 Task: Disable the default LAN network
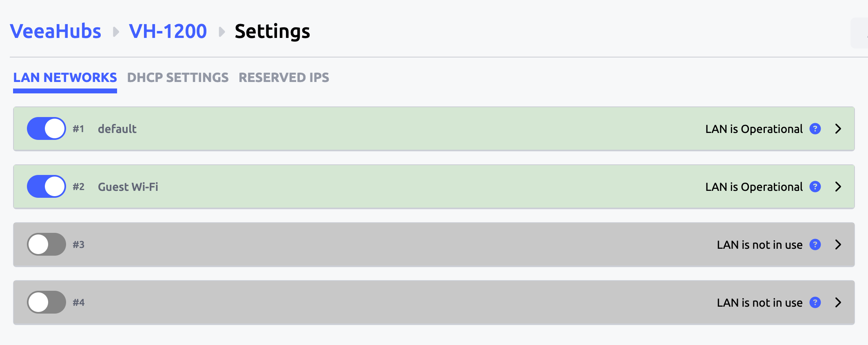(x=46, y=128)
